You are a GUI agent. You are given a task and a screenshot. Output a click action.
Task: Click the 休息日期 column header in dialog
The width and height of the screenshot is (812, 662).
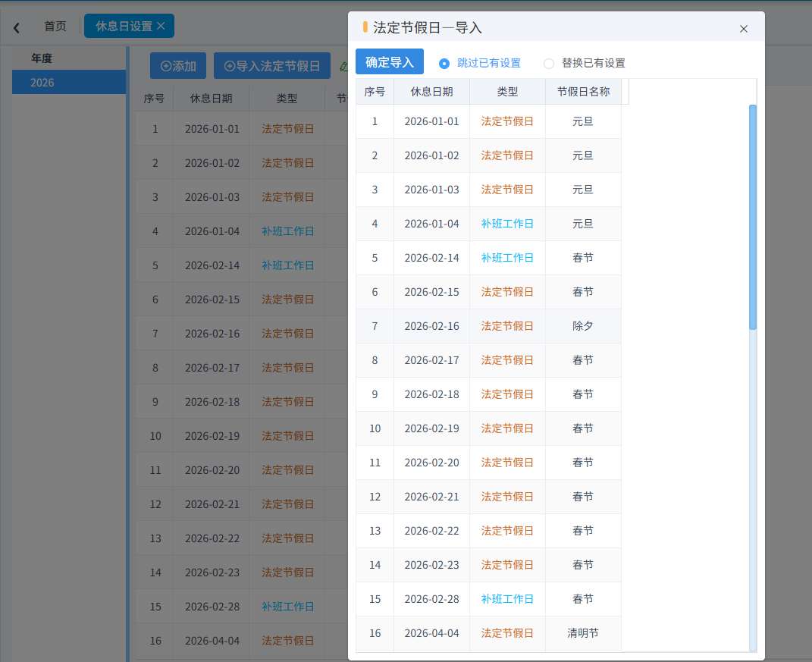(x=432, y=92)
